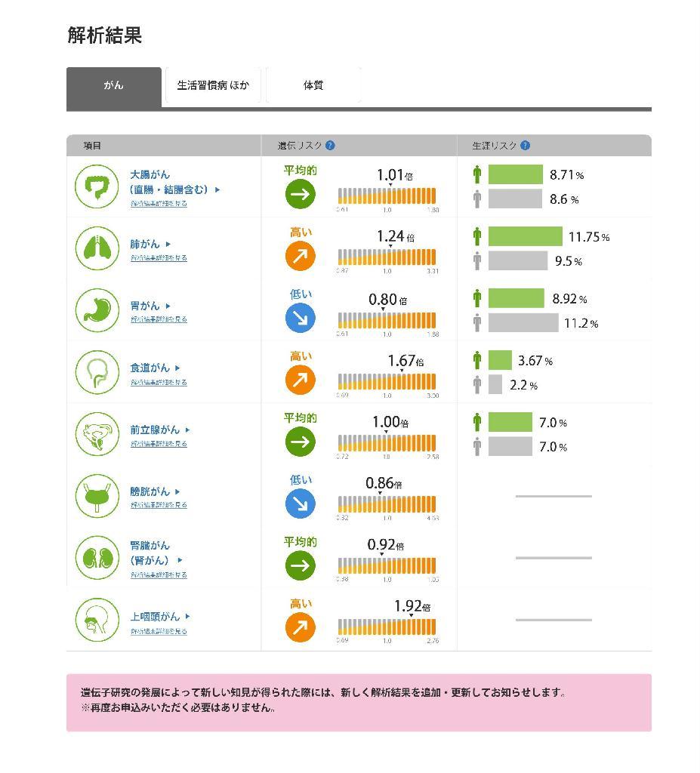This screenshot has width=700, height=773.
Task: Open help icon next to 生涯リスク
Action: pyautogui.click(x=526, y=146)
